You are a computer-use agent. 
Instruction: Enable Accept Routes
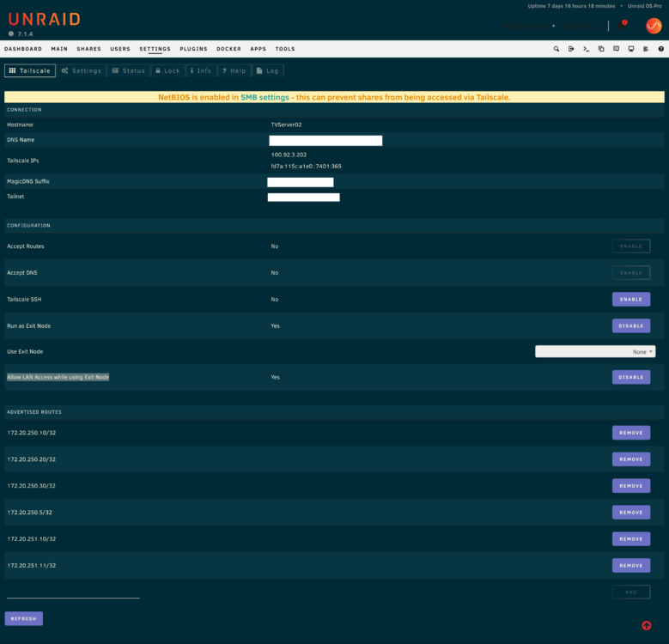point(631,246)
